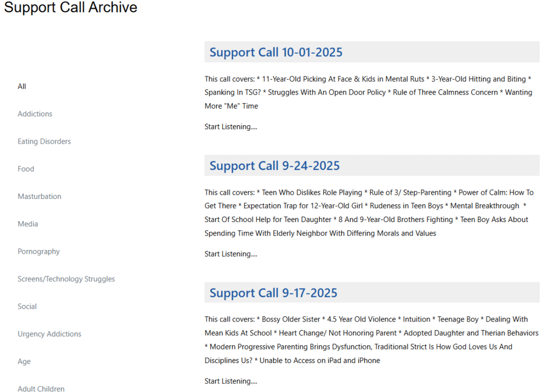
Task: Filter archive by Food
Action: [x=26, y=168]
